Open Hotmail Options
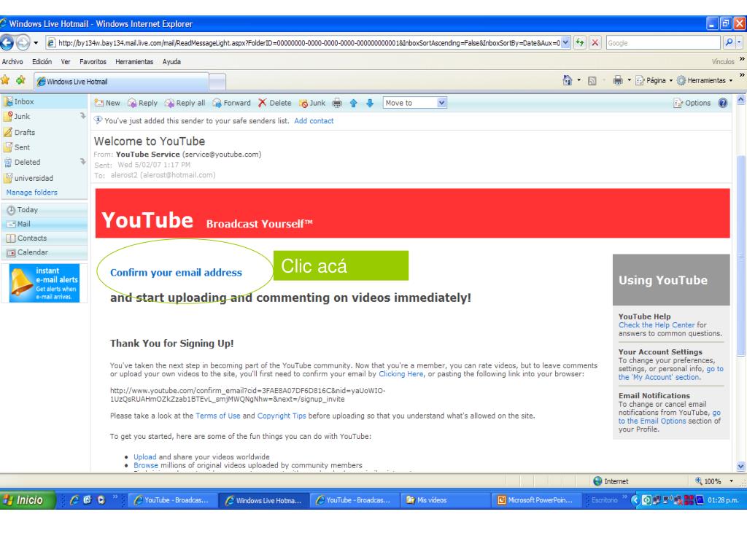 coord(692,103)
